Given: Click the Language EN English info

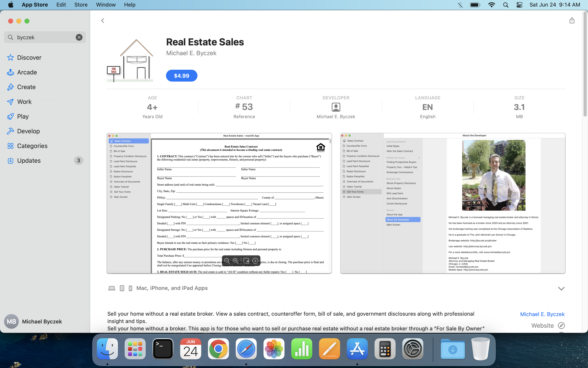Looking at the screenshot, I should [x=428, y=107].
